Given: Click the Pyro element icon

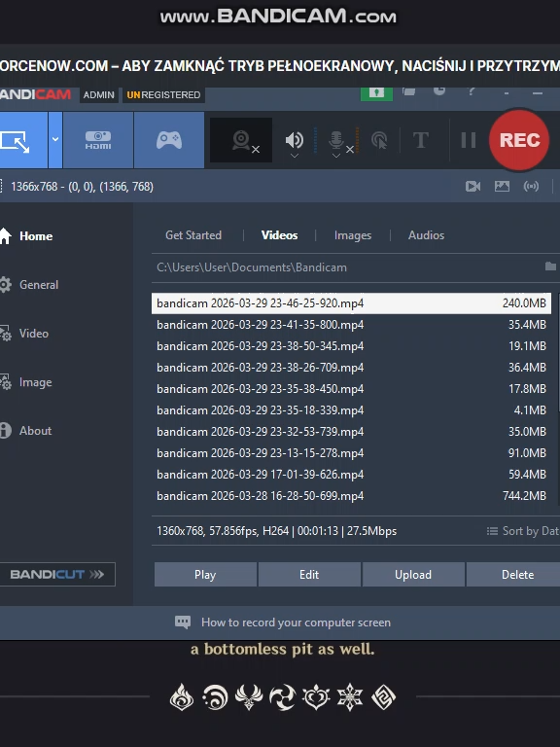Looking at the screenshot, I should point(182,698).
